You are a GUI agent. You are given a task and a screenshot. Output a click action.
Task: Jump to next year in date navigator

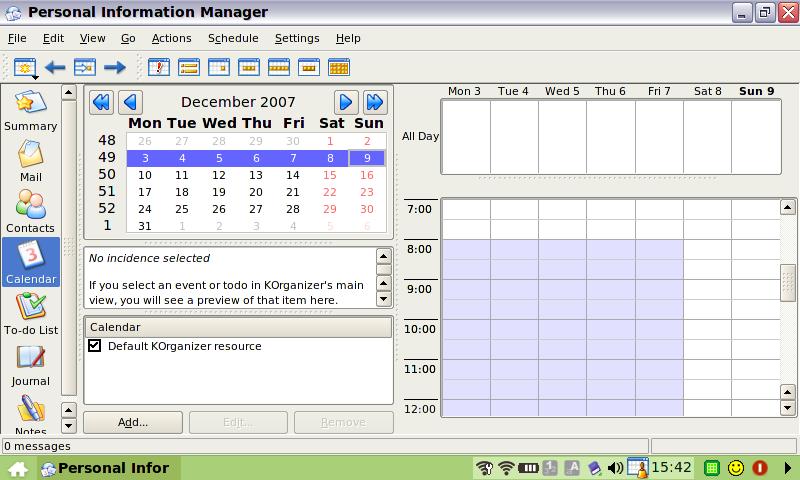coord(375,102)
